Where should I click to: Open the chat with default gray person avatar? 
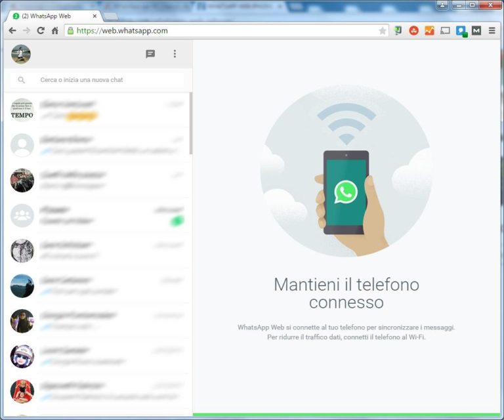pos(96,145)
